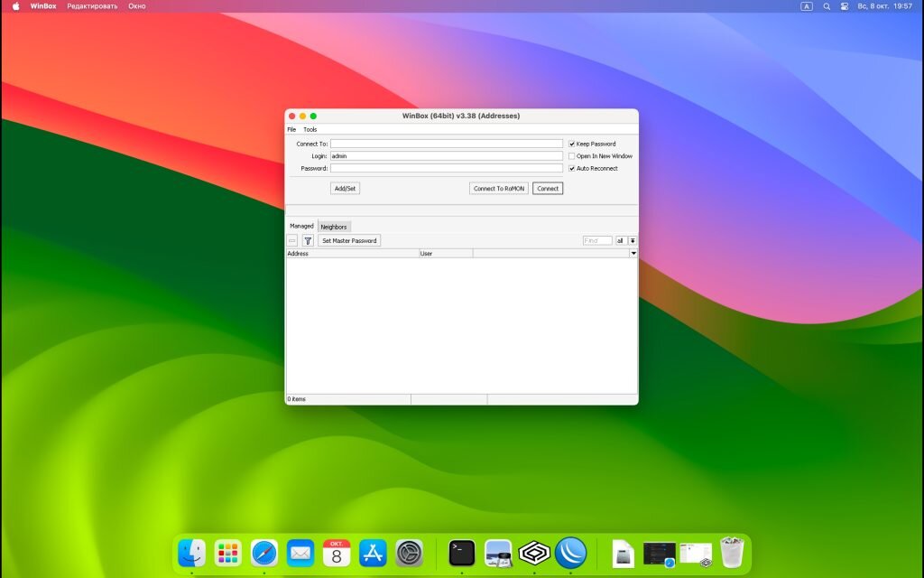Launch Safari from the dock
Image resolution: width=924 pixels, height=578 pixels.
tap(264, 554)
